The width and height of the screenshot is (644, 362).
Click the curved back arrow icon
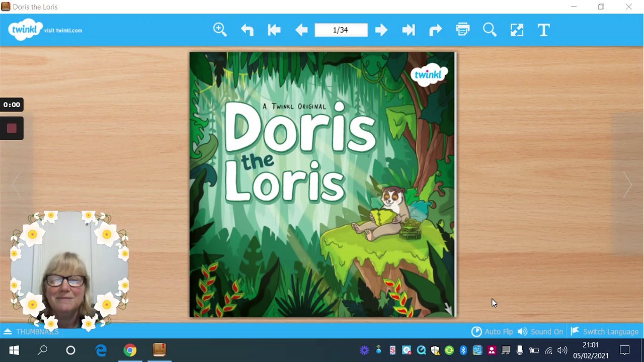(247, 30)
